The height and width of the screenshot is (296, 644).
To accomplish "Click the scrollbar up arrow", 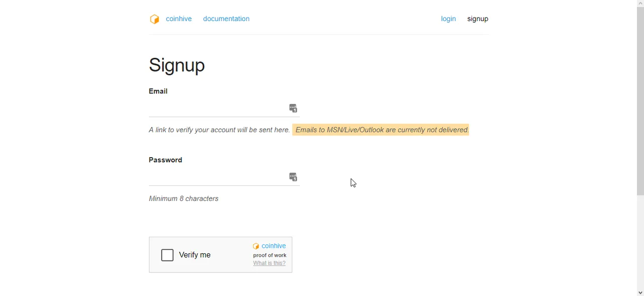I will point(640,3).
